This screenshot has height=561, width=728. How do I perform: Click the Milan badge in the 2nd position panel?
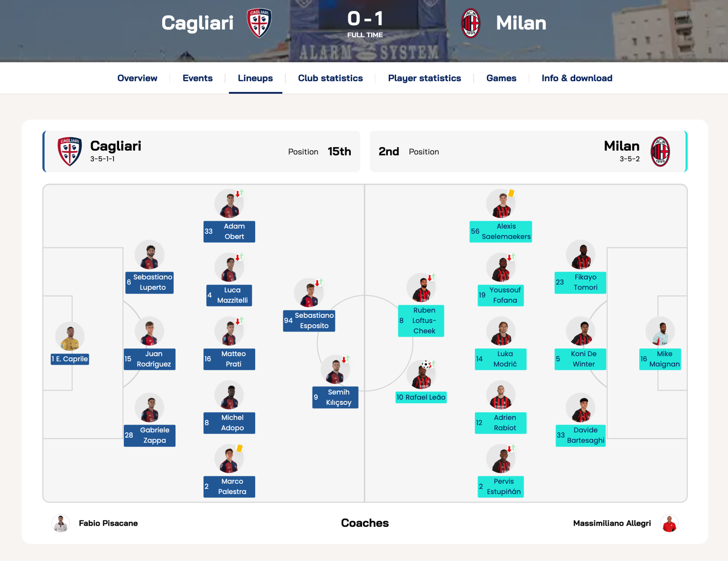tap(660, 151)
